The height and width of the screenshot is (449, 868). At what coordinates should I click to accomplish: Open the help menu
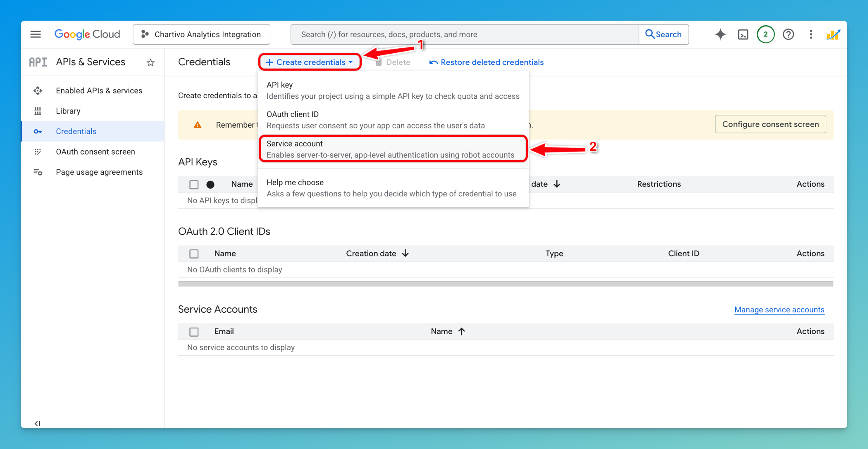(789, 34)
